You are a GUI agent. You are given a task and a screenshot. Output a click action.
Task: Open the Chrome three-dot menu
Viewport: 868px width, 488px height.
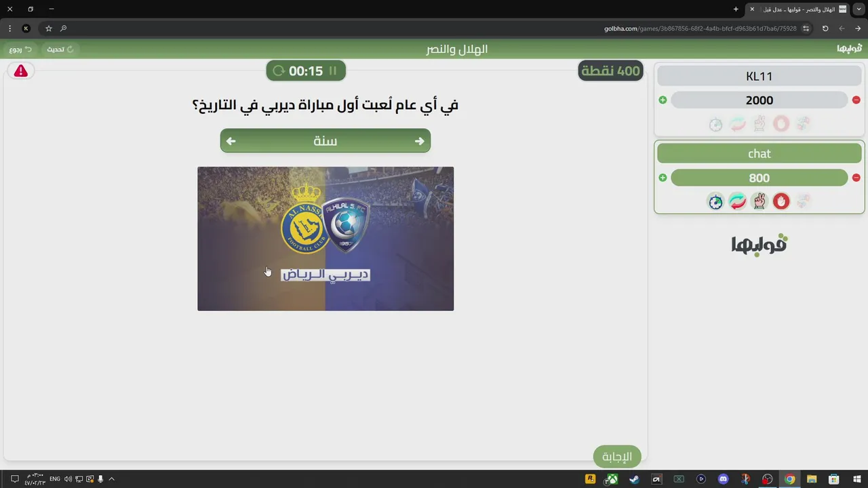(x=9, y=28)
